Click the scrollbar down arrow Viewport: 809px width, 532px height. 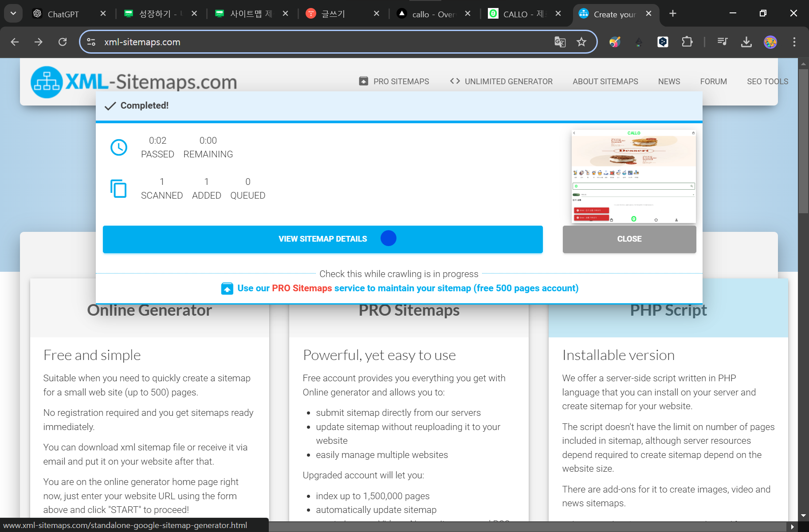coord(803,516)
